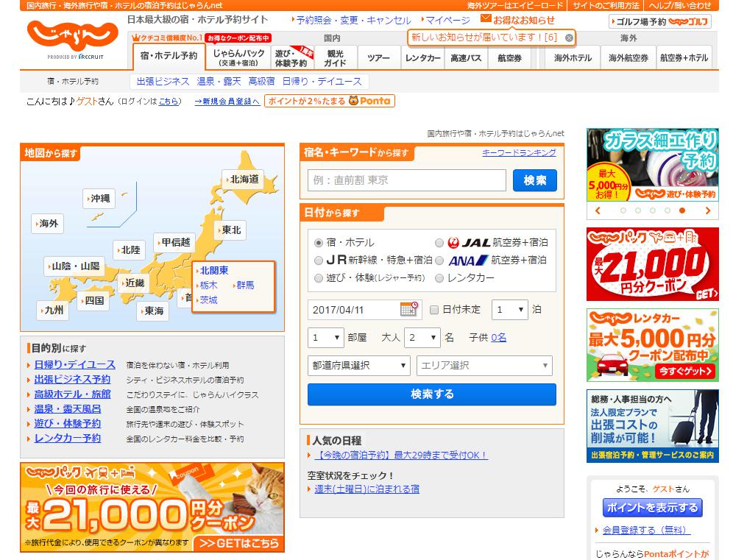This screenshot has height=560, width=733.
Task: Open 高速バス tab
Action: pos(466,58)
